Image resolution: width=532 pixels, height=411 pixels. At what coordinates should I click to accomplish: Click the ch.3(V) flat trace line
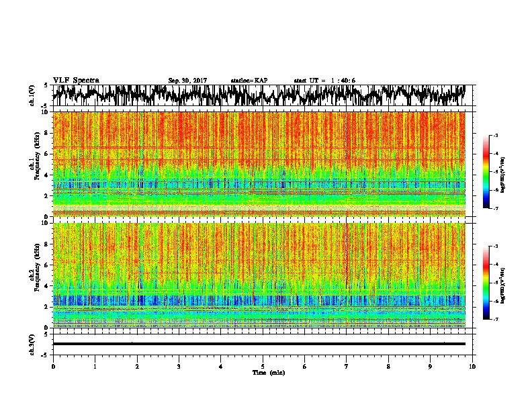tap(259, 344)
